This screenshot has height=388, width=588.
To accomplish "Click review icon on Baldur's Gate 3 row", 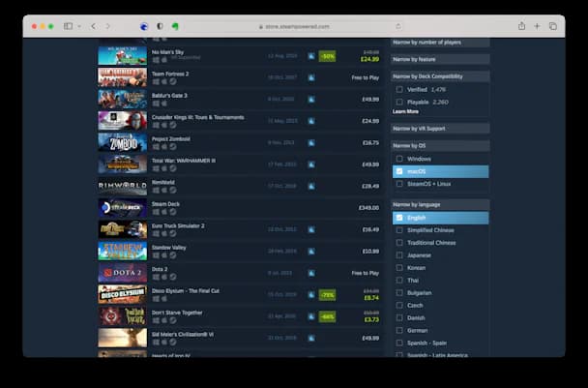I will point(311,100).
